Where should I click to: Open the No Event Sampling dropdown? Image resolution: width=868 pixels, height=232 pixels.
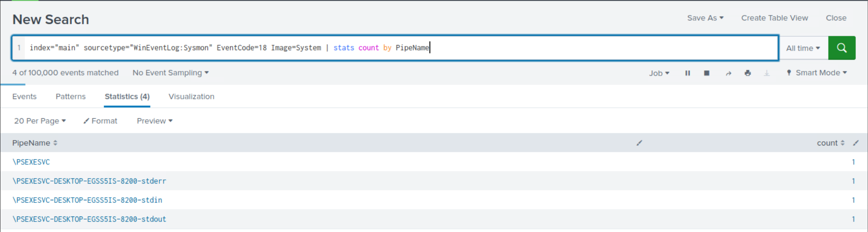(170, 73)
